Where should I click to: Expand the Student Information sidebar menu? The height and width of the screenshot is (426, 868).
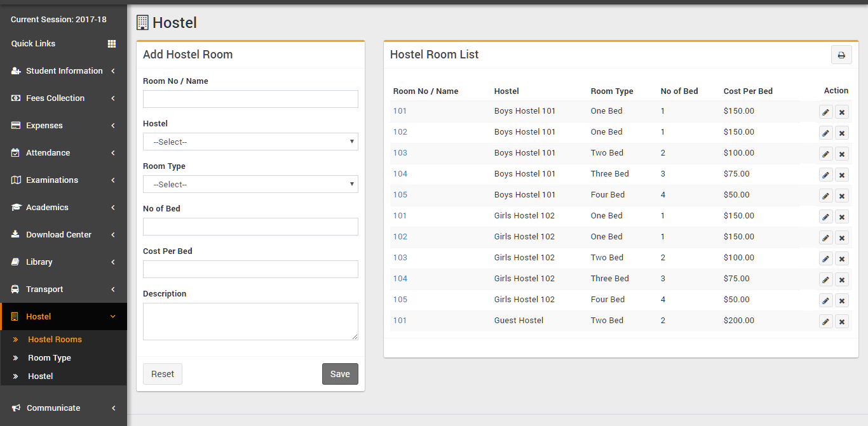coord(64,71)
